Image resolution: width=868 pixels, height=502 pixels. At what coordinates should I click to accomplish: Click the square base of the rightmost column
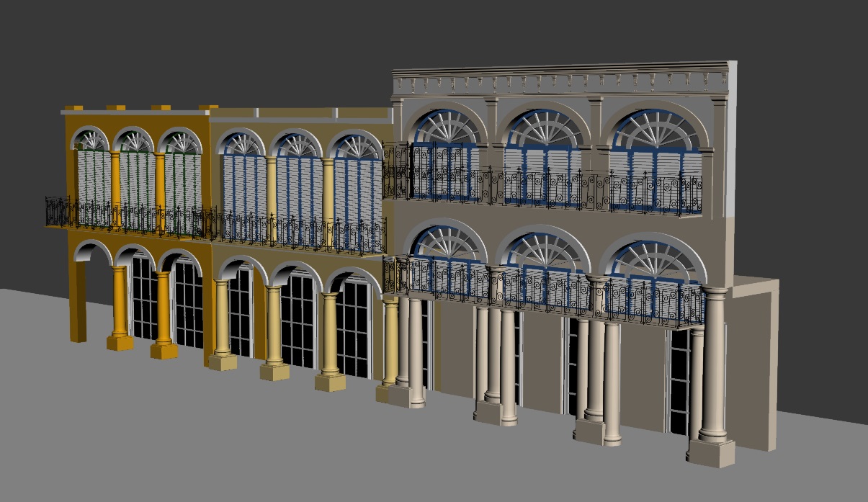710,453
